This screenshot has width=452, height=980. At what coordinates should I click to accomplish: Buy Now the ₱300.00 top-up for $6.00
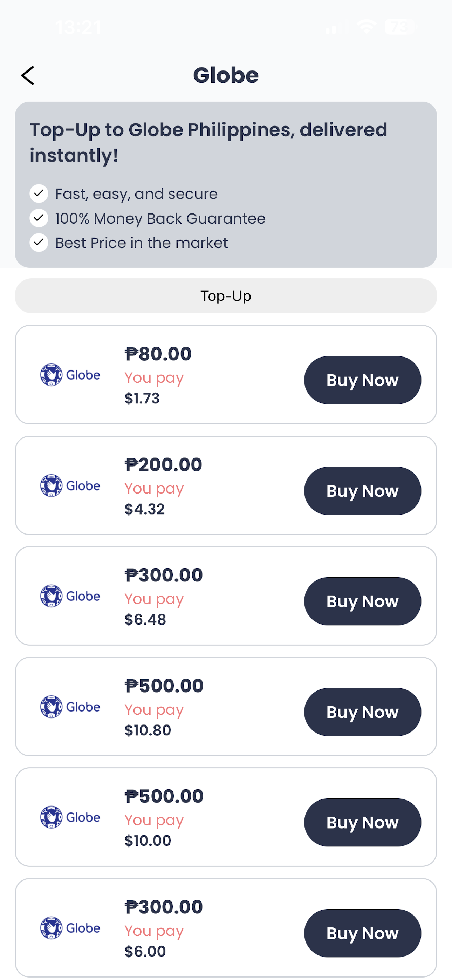[x=363, y=933]
